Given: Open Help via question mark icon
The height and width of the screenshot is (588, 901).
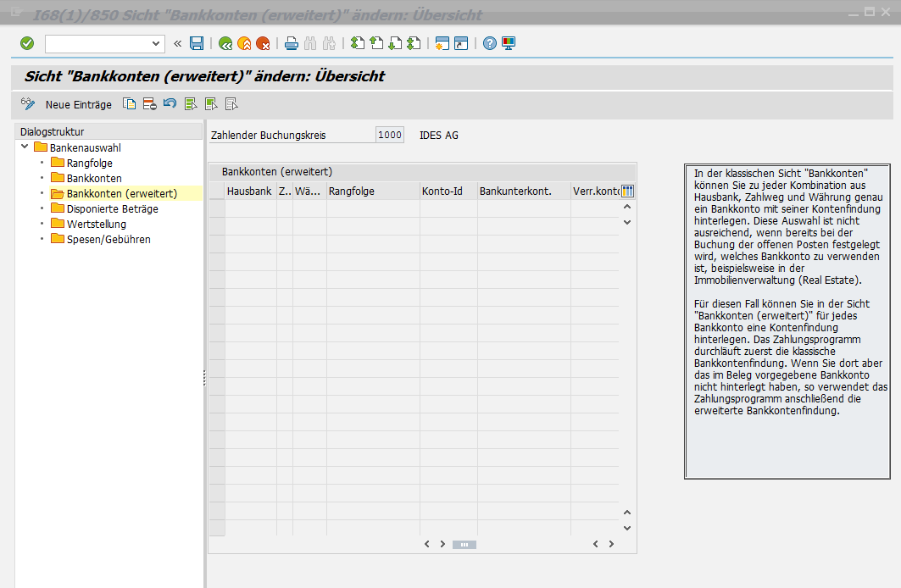Looking at the screenshot, I should point(490,43).
